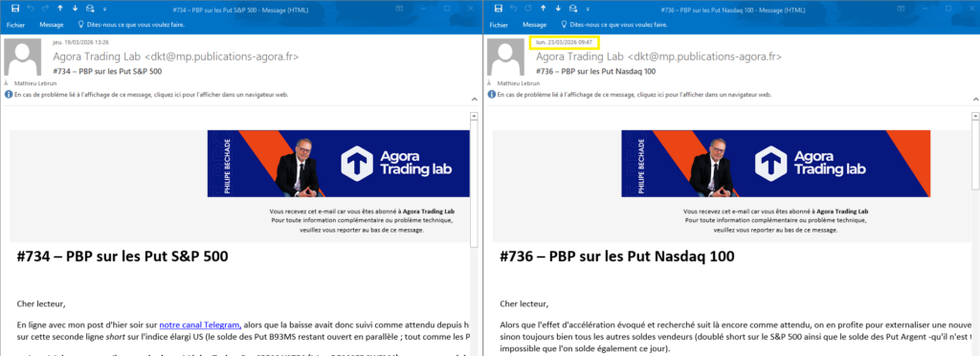
Task: Click Agora Trading lab banner in #736 email
Action: pos(775,164)
